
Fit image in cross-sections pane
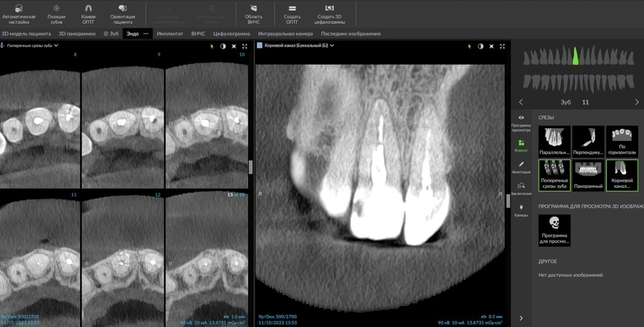point(234,46)
